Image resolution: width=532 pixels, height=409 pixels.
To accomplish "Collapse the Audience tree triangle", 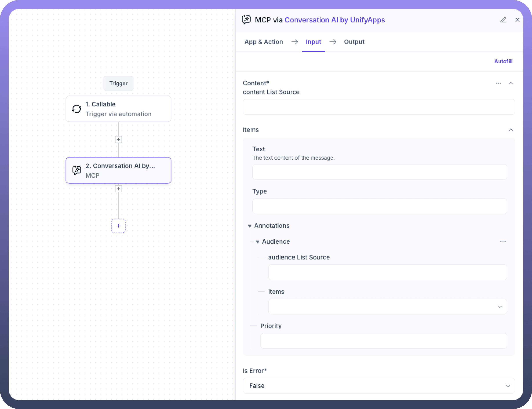I will [x=257, y=242].
